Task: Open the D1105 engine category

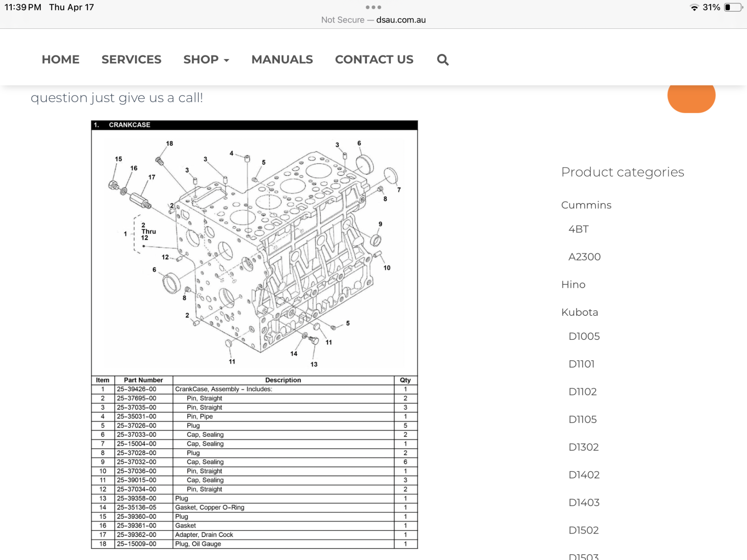Action: click(582, 419)
